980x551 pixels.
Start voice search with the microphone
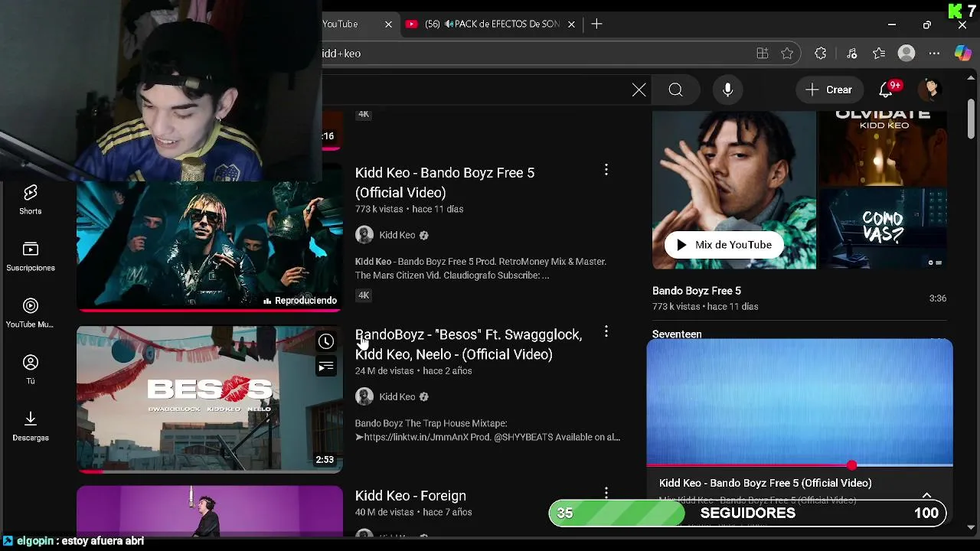pyautogui.click(x=728, y=90)
